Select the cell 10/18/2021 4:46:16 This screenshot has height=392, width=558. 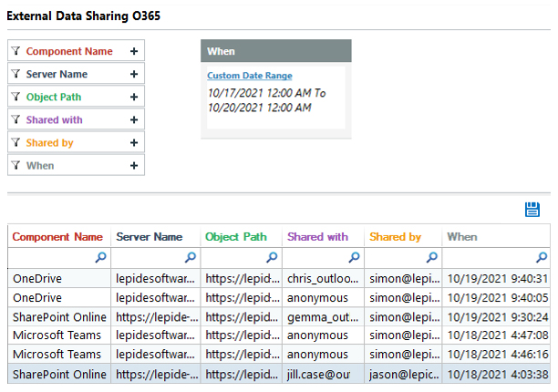coord(496,354)
